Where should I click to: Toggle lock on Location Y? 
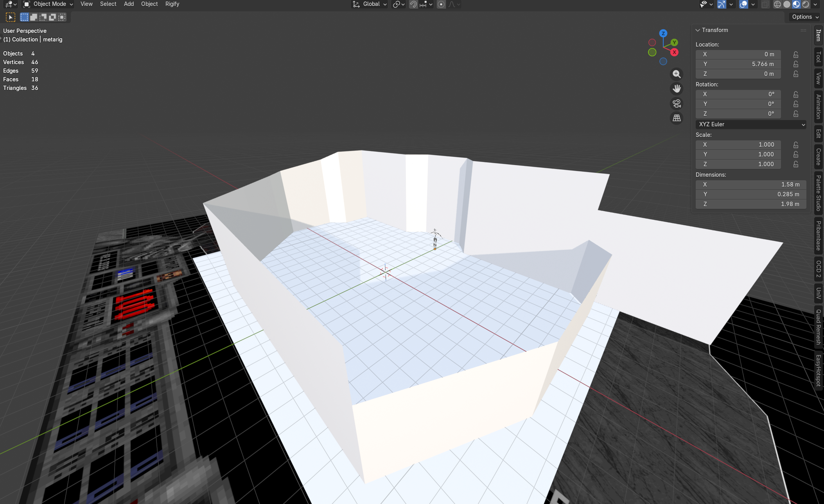tap(795, 64)
